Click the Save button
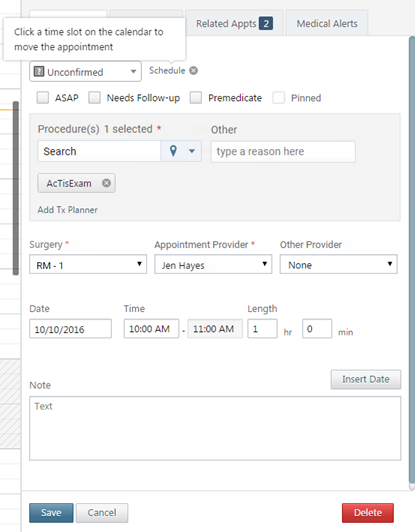Screen dimensions: 415x532 pos(51,513)
